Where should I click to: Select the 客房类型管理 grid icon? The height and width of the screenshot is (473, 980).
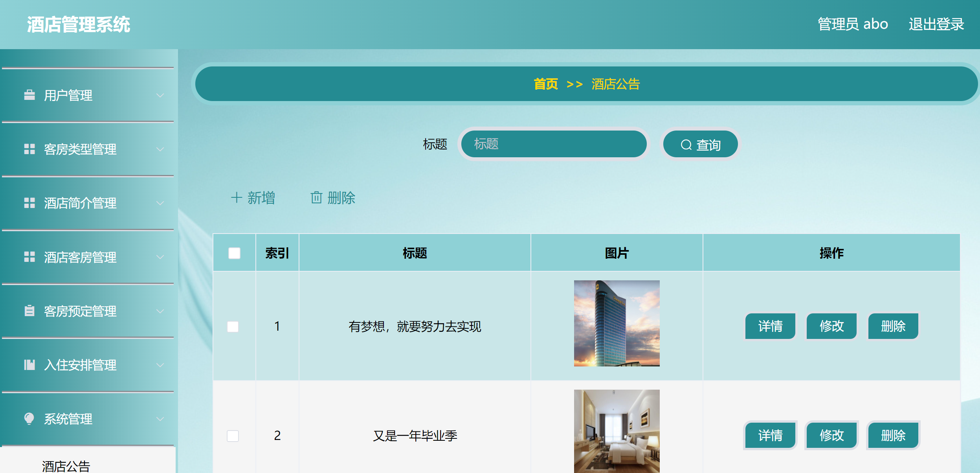click(29, 149)
